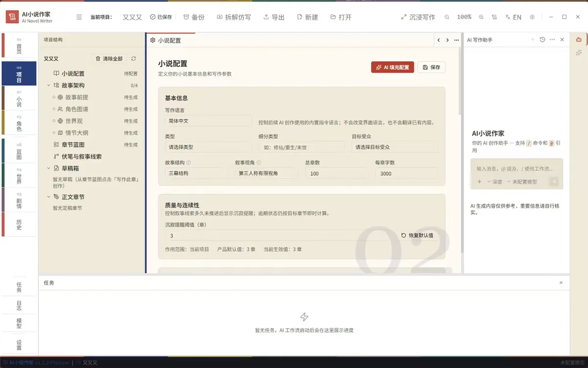Click 清除全部 trash button

[109, 59]
